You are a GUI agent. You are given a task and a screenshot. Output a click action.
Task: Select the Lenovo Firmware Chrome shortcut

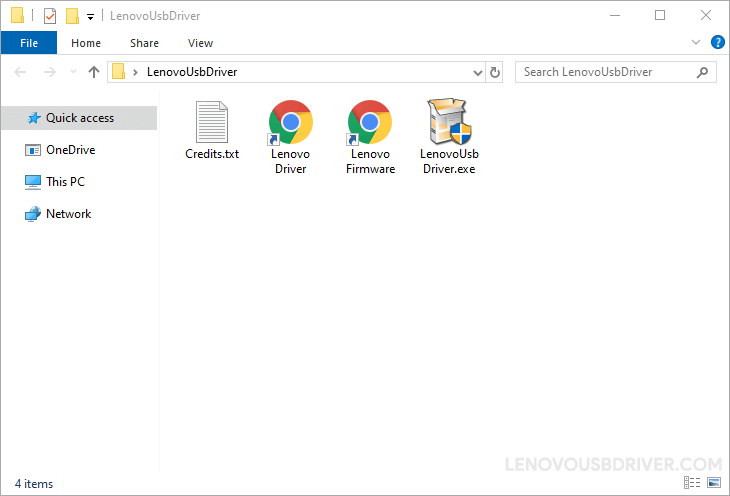click(369, 123)
